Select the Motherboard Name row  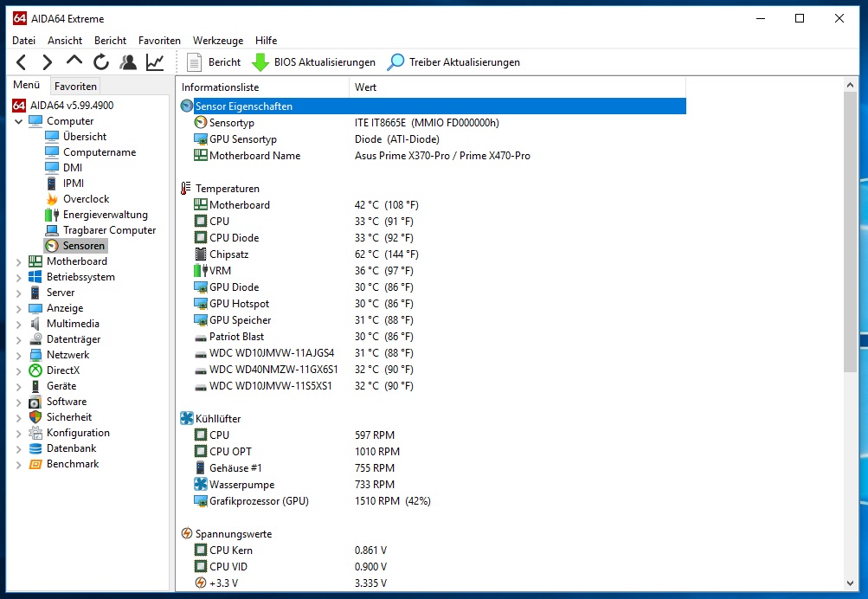[433, 156]
